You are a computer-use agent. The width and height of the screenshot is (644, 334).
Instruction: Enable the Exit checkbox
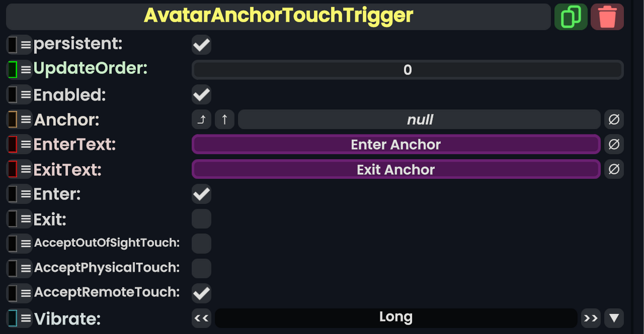pyautogui.click(x=201, y=218)
